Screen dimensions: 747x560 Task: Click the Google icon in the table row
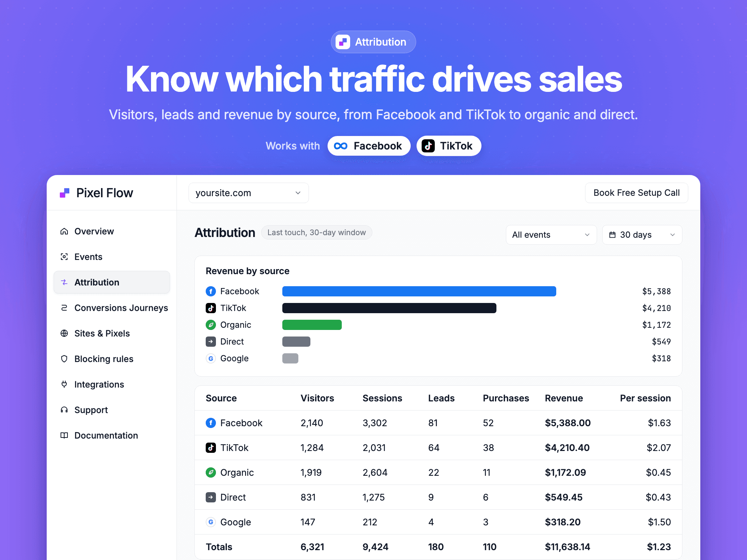tap(211, 522)
